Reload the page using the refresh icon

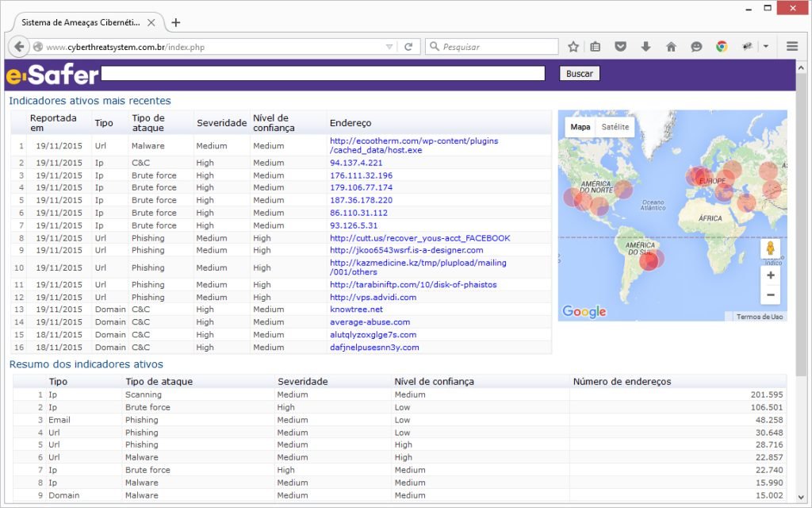408,47
